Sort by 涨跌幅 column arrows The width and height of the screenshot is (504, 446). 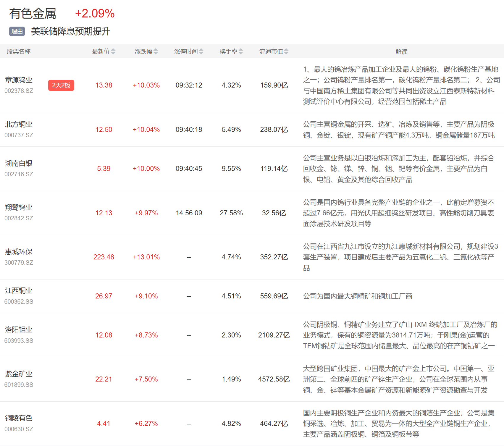156,51
